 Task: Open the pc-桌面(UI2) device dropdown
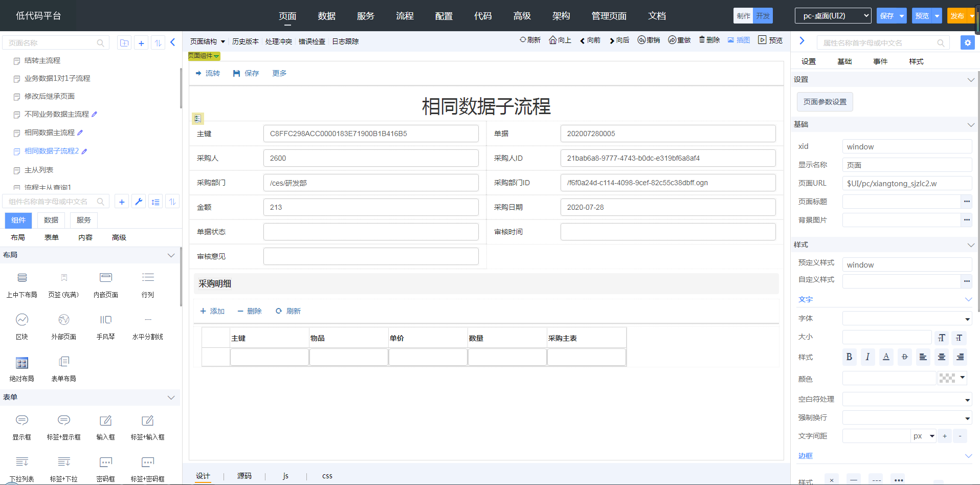click(x=833, y=16)
